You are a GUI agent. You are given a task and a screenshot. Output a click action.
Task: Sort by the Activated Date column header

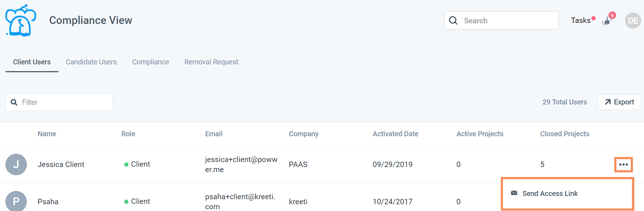(395, 134)
